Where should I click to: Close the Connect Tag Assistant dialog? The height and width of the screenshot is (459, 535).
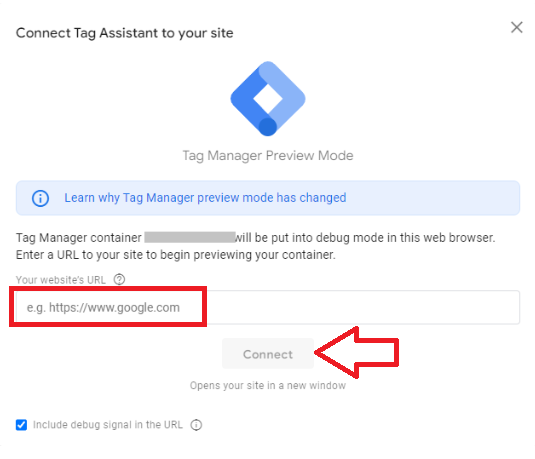517,27
